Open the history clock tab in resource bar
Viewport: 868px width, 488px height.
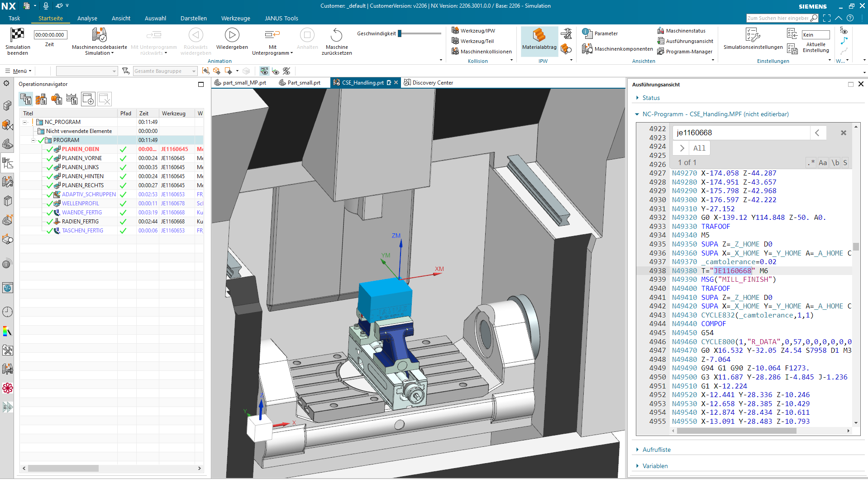7,312
